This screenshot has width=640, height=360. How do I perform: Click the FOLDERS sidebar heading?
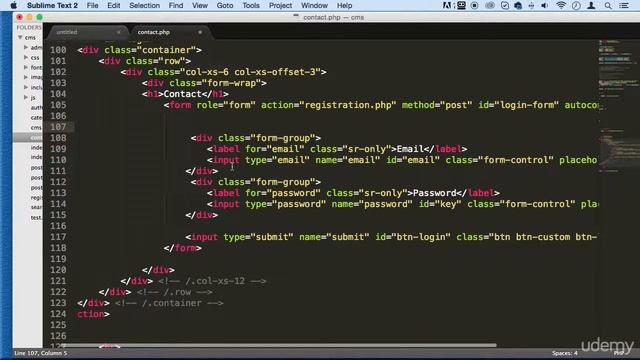coord(29,27)
